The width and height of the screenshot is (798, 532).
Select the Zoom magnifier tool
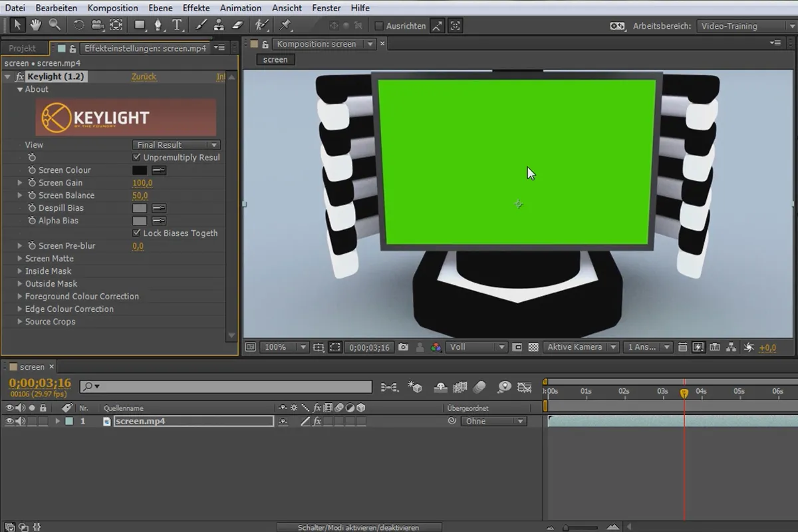[x=55, y=25]
